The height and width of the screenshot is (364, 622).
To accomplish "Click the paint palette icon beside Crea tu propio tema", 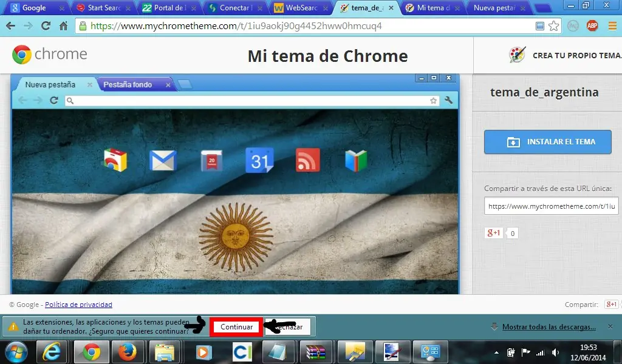I will click(518, 55).
